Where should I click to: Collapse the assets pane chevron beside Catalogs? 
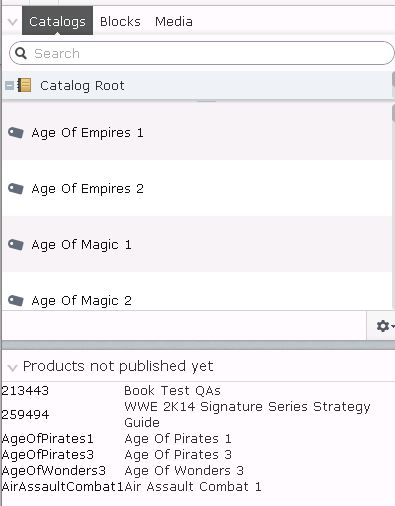click(x=13, y=22)
